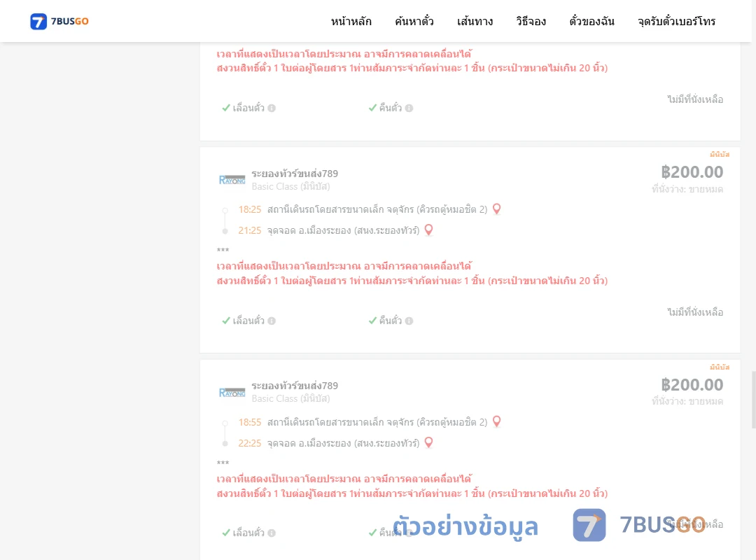Viewport: 756px width, 560px height.
Task: Click ที่นั่งว่าง: ขายหมด in 18:25 card
Action: click(x=687, y=189)
